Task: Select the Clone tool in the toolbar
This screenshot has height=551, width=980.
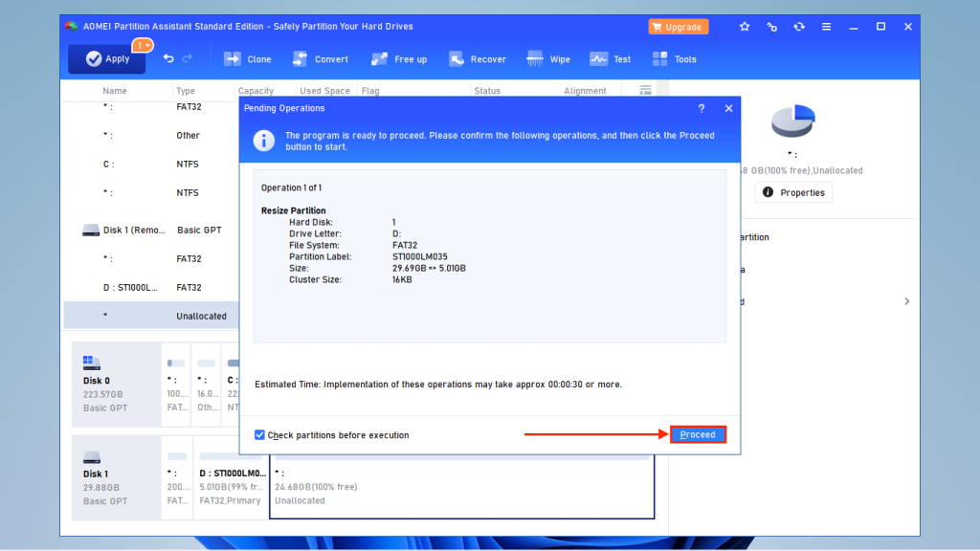Action: tap(247, 58)
